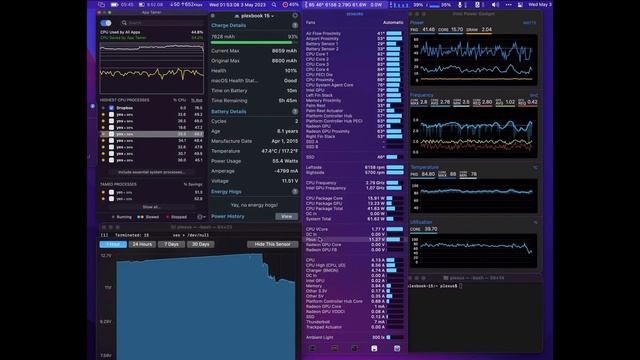This screenshot has height=360, width=640.
Task: Open the plexbook 15 device dropdown
Action: [x=256, y=16]
